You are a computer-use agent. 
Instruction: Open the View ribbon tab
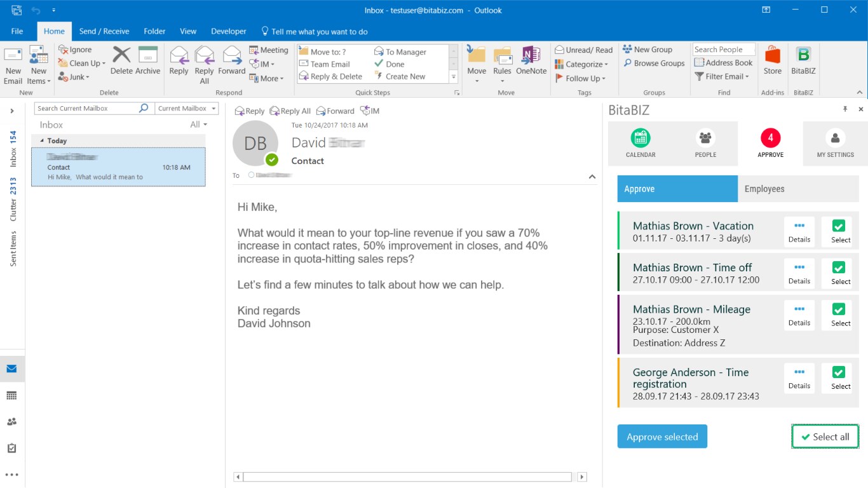click(188, 31)
